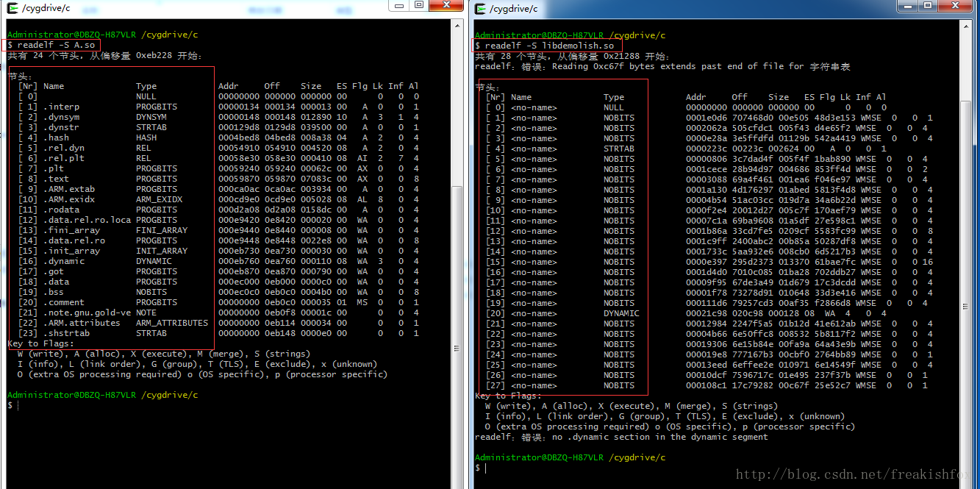Screen dimensions: 980x489
Task: Close the left A.so terminal window
Action: click(446, 5)
